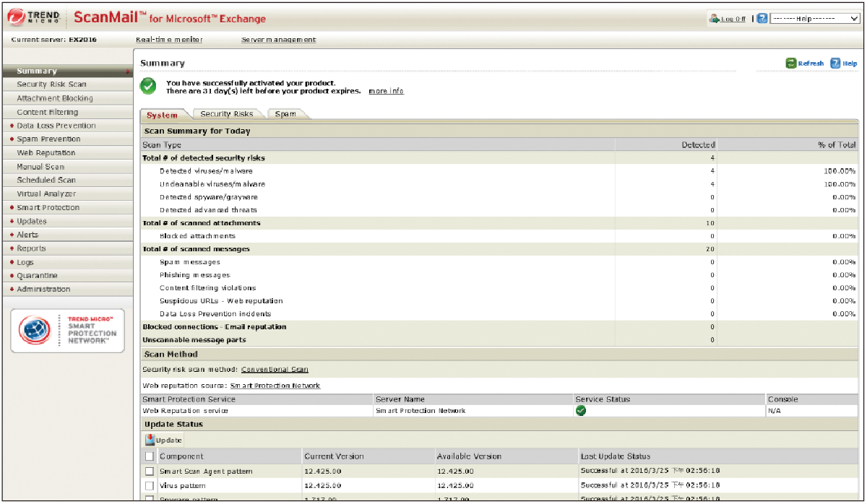
Task: Open Help via the Summary header icon
Action: [x=835, y=63]
